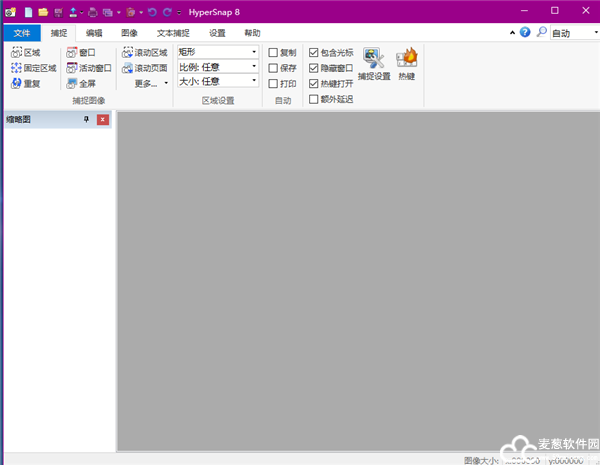Click the blue 文件 file button

click(x=21, y=33)
